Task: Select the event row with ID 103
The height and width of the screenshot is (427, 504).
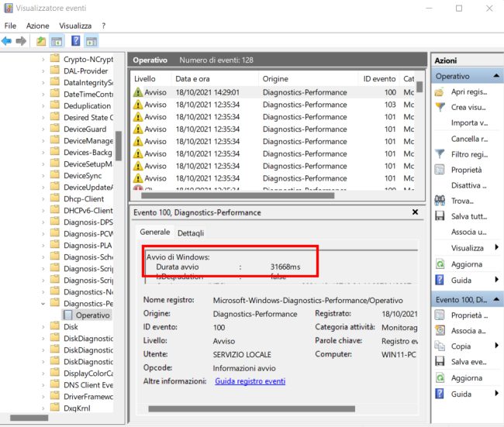Action: [x=274, y=105]
